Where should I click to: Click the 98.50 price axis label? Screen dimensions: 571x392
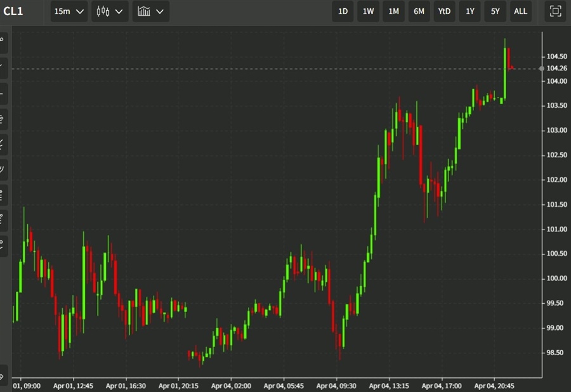click(x=555, y=353)
